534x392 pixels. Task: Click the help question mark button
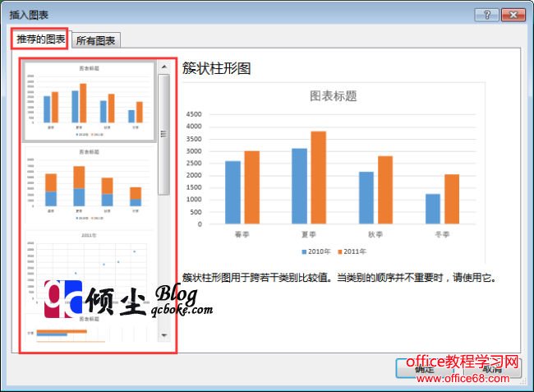point(486,15)
